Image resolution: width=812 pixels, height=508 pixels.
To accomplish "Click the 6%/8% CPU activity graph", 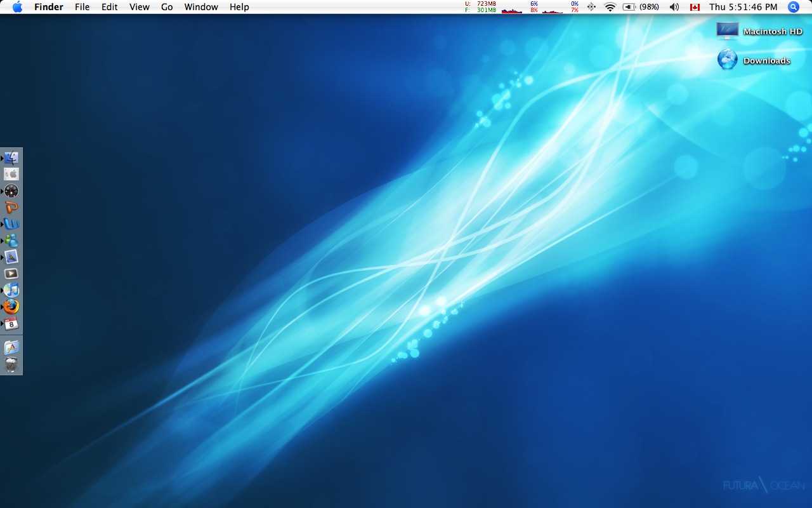I will 521,7.
